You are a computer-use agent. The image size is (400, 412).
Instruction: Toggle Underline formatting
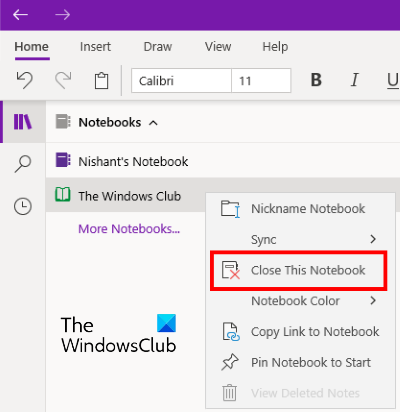pos(393,81)
